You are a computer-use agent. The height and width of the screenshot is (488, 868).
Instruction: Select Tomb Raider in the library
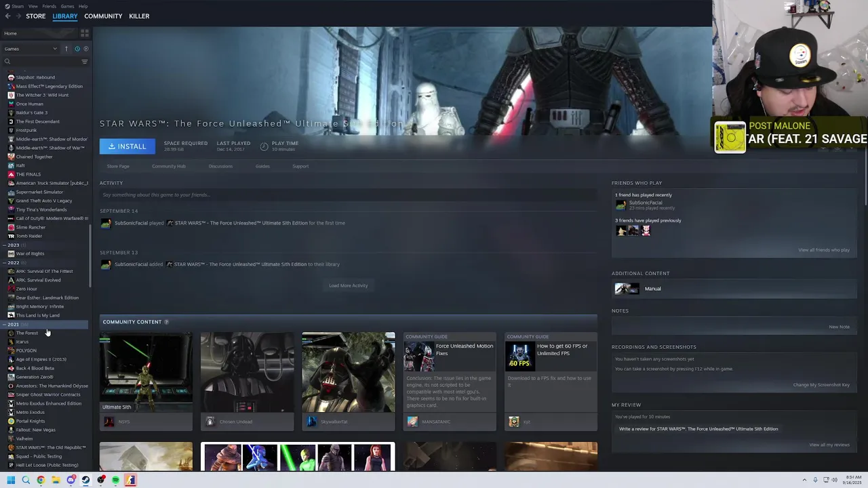[x=29, y=236]
